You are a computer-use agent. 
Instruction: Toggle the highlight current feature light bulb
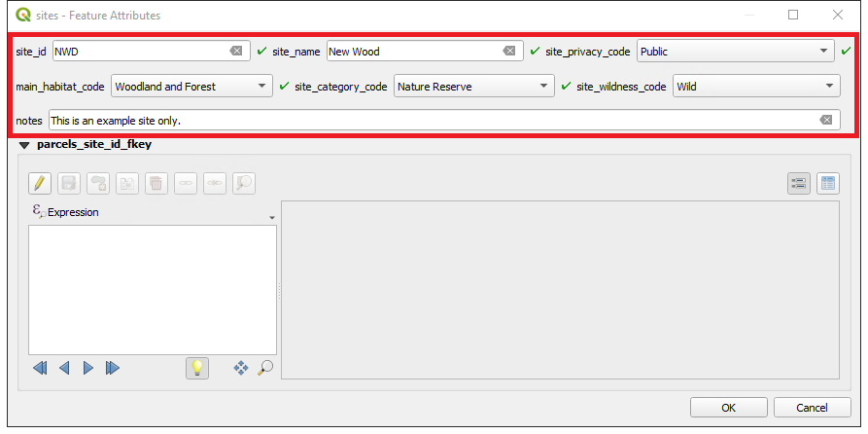[x=197, y=368]
